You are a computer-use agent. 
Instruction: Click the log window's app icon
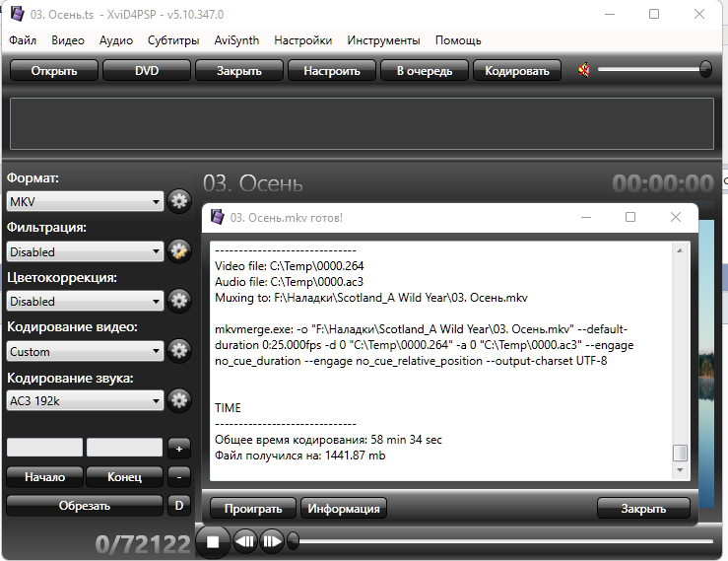click(218, 217)
